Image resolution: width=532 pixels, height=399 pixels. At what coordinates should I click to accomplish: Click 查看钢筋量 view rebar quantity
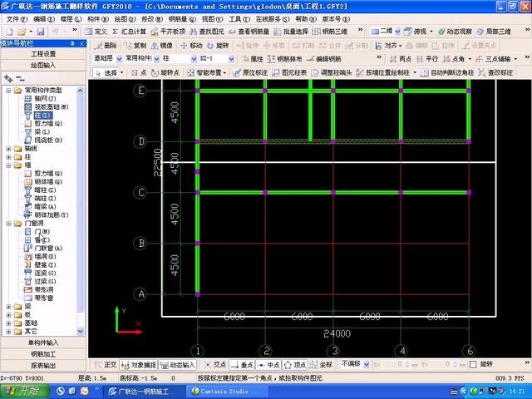pos(249,32)
